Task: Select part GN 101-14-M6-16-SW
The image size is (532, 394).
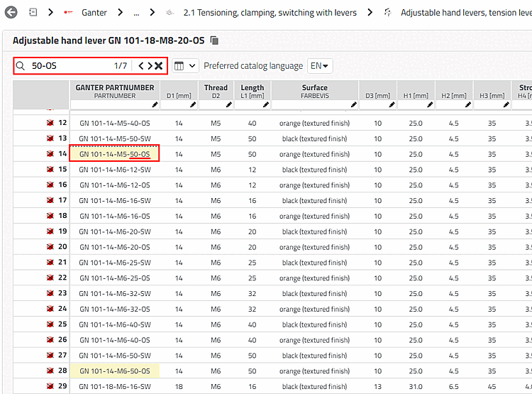Action: tap(115, 200)
